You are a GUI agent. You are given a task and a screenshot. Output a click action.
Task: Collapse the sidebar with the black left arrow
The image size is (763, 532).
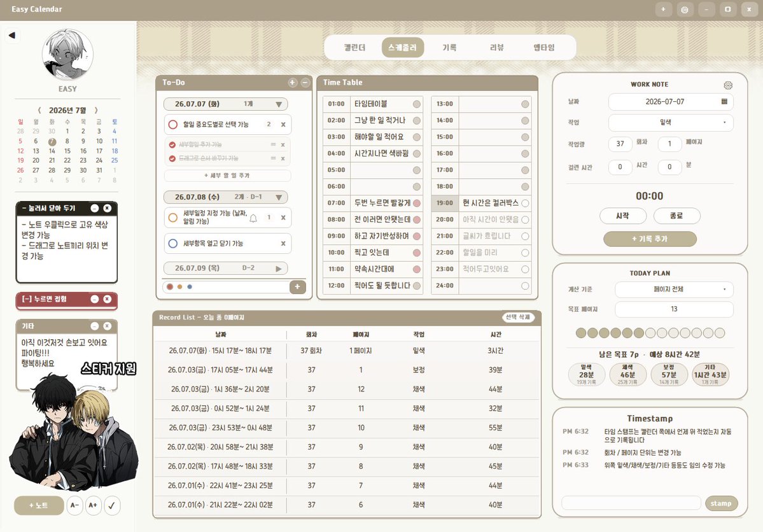(x=12, y=35)
